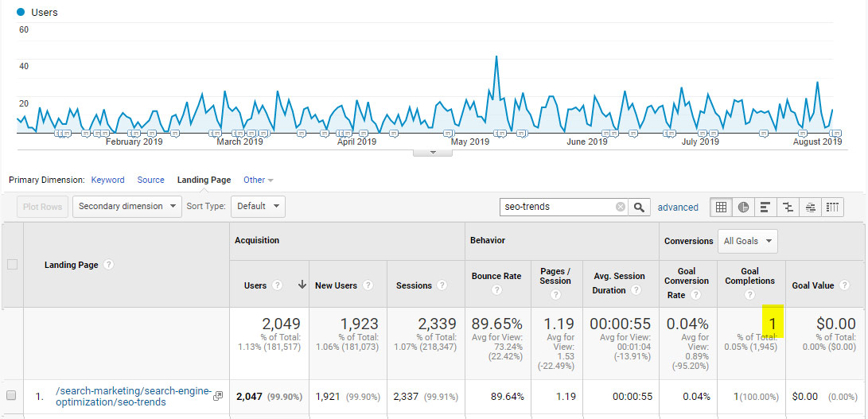Viewport: 868px width, 419px height.
Task: Open the Secondary dimension dropdown
Action: coord(129,207)
